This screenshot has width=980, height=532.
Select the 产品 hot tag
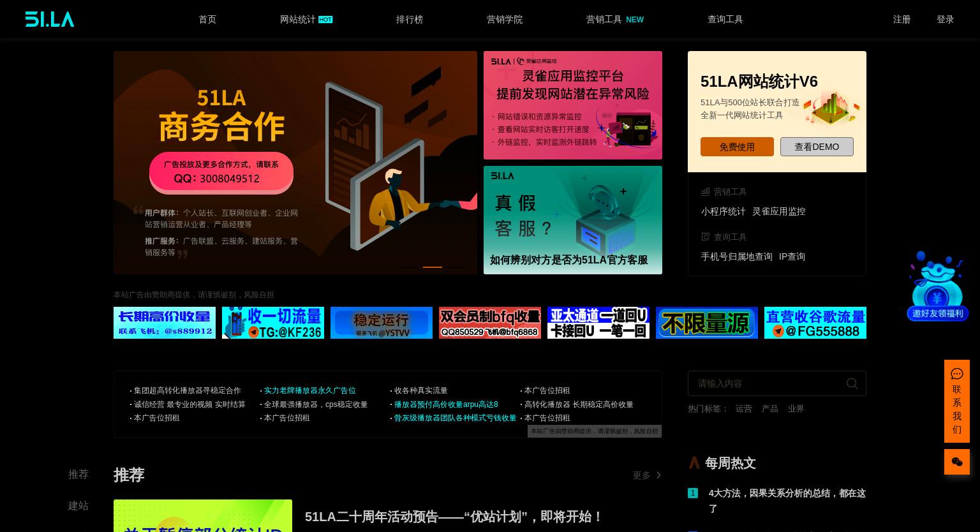point(770,408)
